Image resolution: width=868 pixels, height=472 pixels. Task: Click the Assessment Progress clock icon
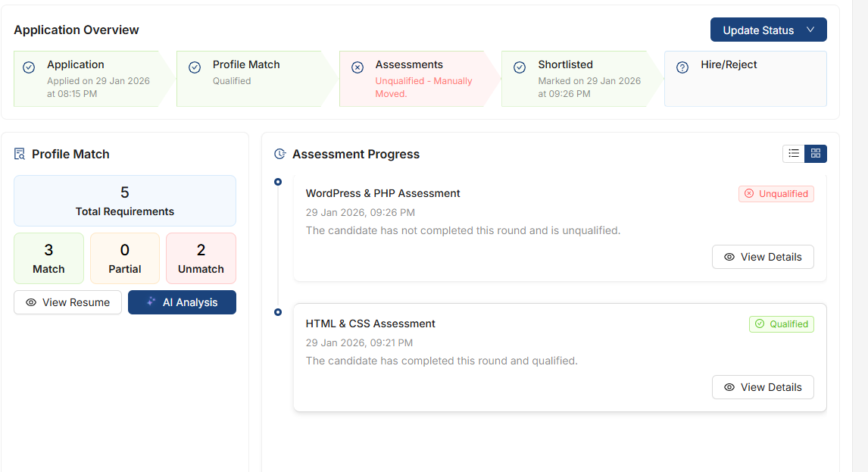279,154
